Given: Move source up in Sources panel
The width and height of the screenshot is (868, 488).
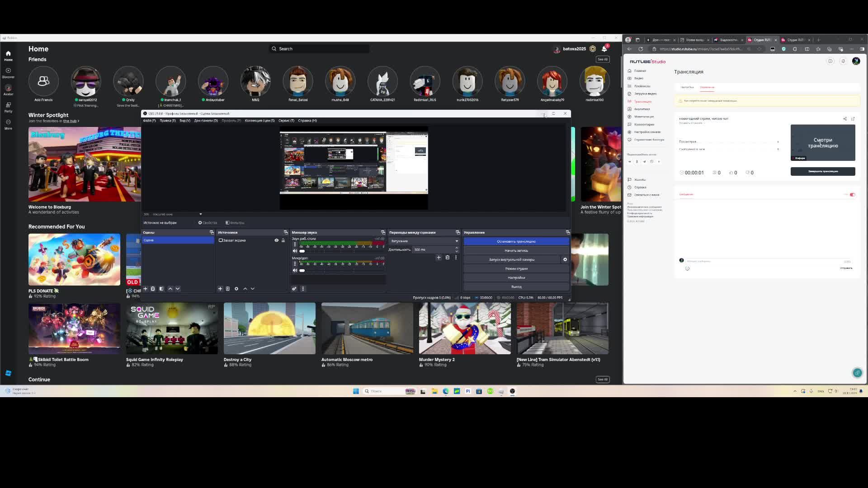Looking at the screenshot, I should click(245, 289).
